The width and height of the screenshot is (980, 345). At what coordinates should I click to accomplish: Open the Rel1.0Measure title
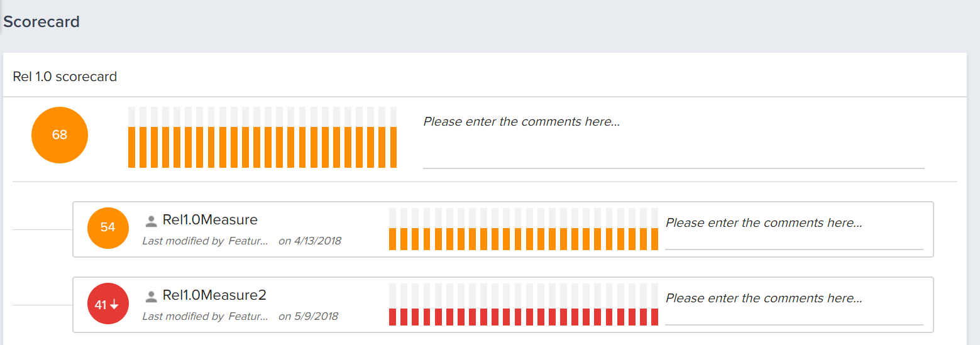pyautogui.click(x=210, y=220)
